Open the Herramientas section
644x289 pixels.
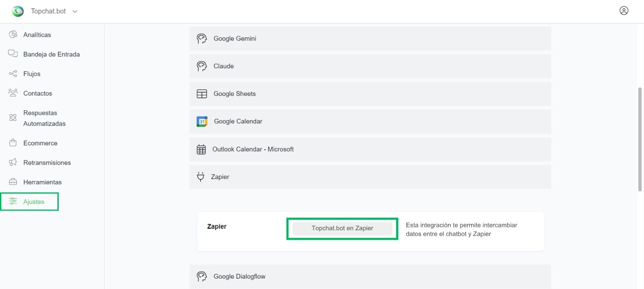coord(42,182)
